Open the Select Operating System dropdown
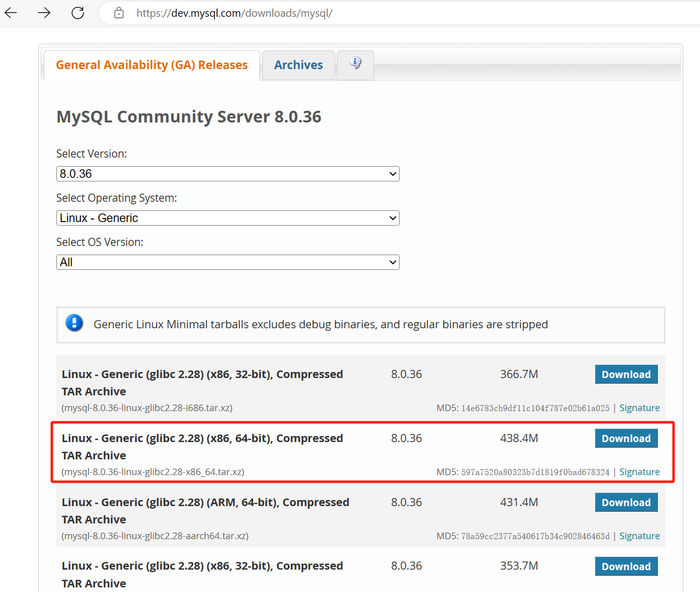Screen dimensions: 700x592 pyautogui.click(x=228, y=218)
